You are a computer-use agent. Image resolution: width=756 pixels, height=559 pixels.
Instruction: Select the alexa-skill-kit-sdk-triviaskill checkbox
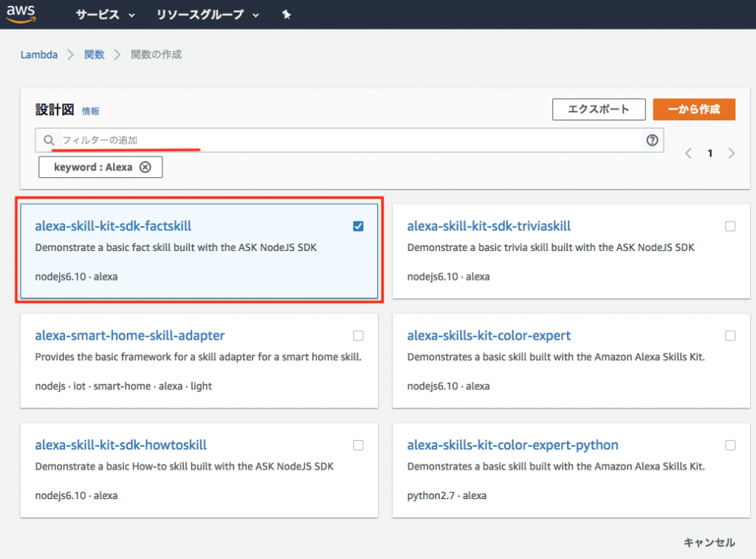pos(730,226)
